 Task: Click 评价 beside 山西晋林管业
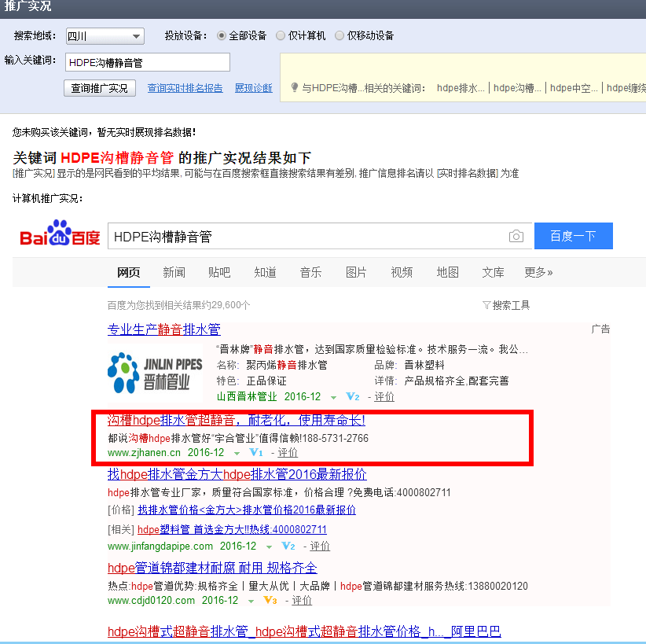[x=384, y=396]
